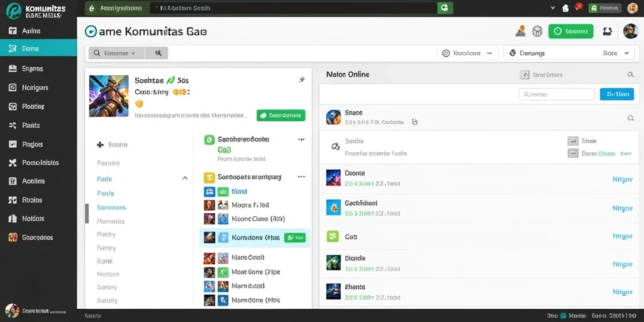Select the Koonc Cuno list row
This screenshot has height=322, width=644.
(255, 219)
